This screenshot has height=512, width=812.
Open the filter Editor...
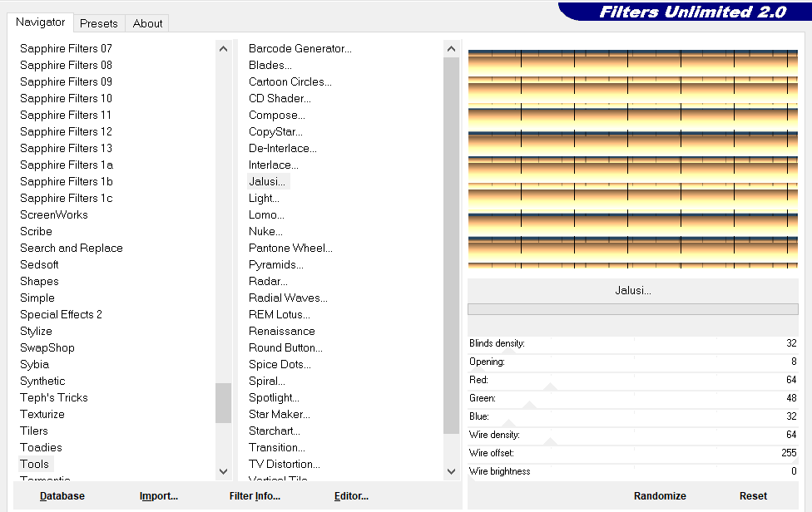tap(351, 496)
